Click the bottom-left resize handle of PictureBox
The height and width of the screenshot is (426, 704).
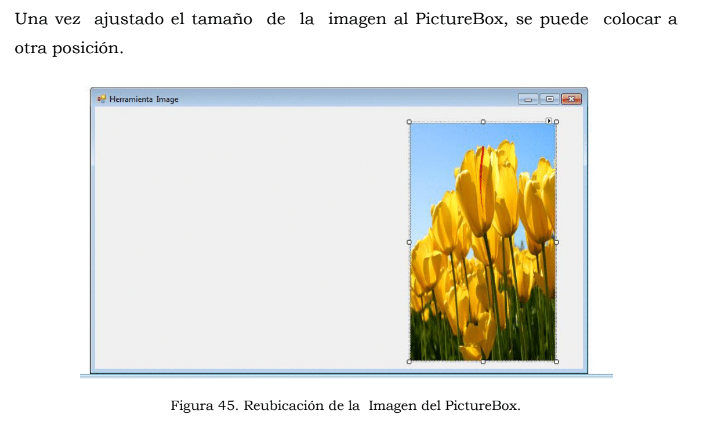[409, 361]
